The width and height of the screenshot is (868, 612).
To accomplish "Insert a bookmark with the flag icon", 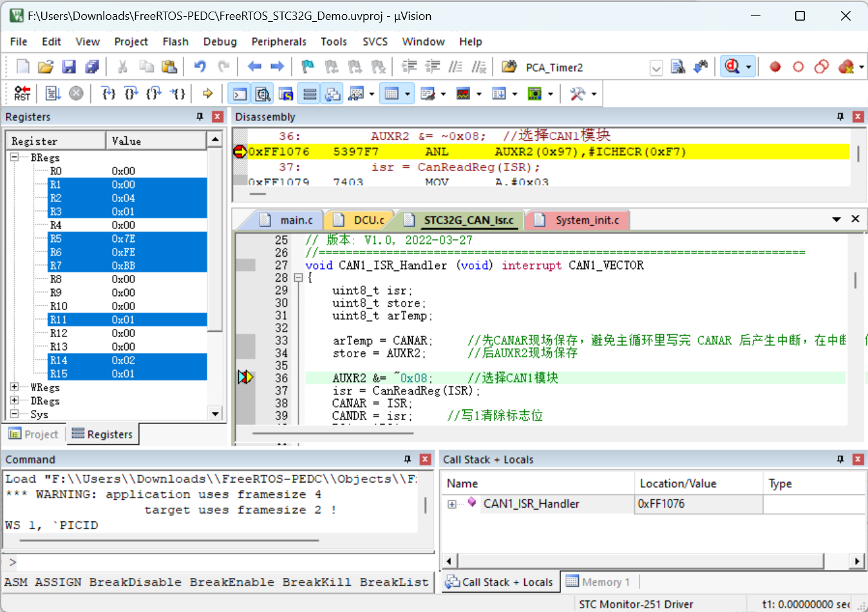I will [x=308, y=67].
